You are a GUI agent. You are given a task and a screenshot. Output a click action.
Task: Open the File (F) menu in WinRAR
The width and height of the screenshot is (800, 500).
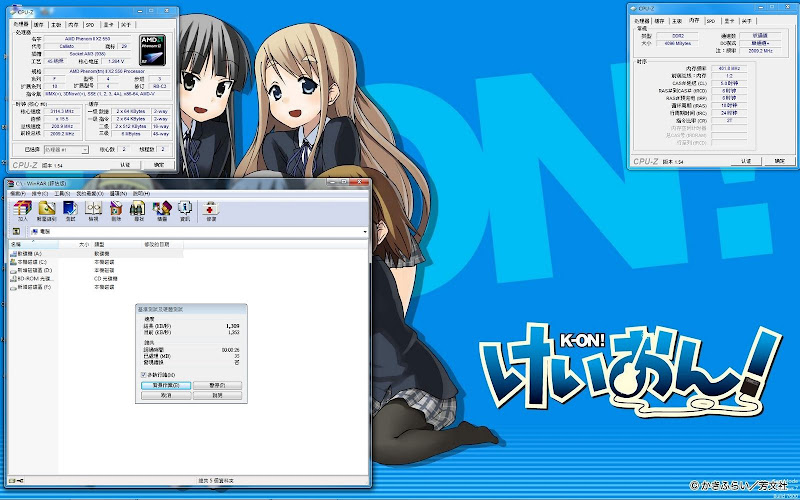(17, 194)
